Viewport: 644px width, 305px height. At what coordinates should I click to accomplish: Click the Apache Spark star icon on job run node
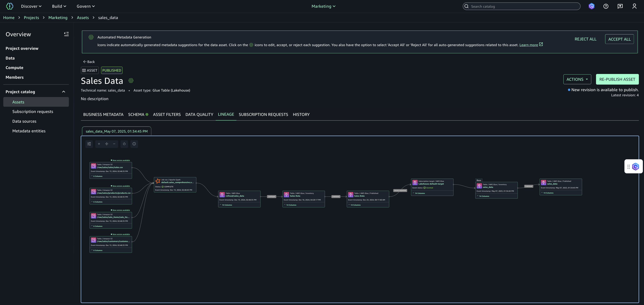(x=158, y=181)
